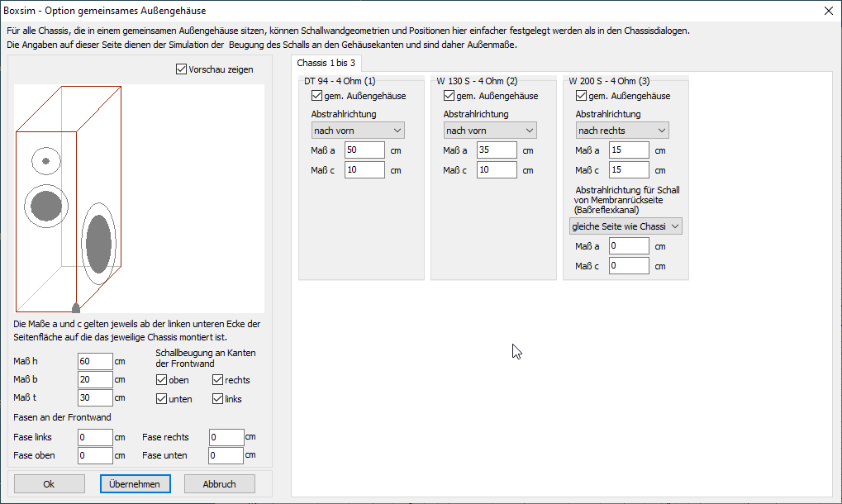Toggle gem. Außengehäuse for W 130 S
842x504 pixels.
point(449,96)
